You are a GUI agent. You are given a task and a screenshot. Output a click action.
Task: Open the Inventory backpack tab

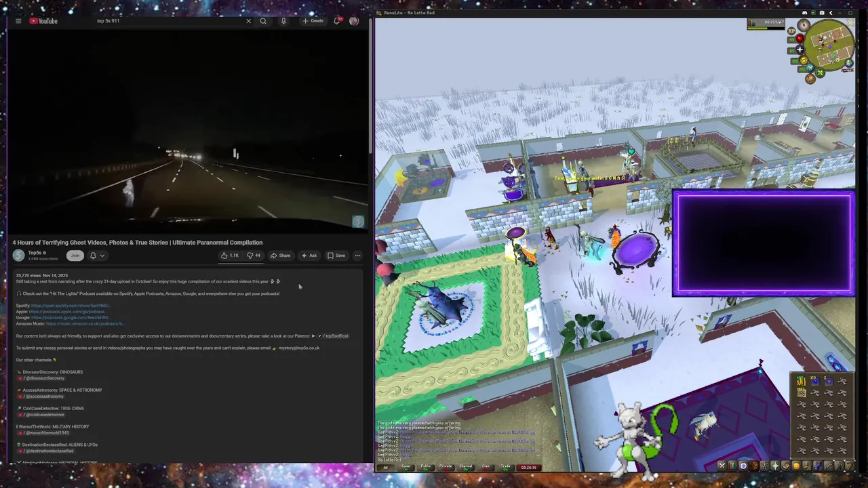click(754, 466)
